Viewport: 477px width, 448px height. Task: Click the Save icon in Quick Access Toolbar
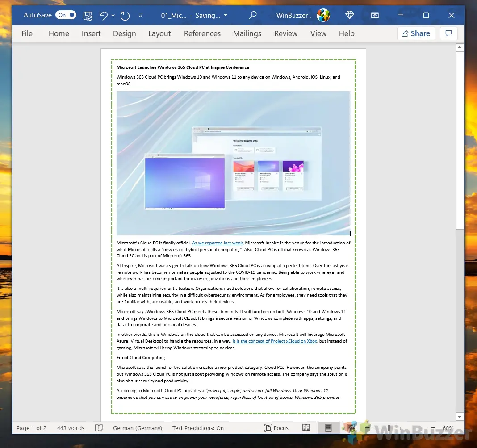tap(88, 15)
